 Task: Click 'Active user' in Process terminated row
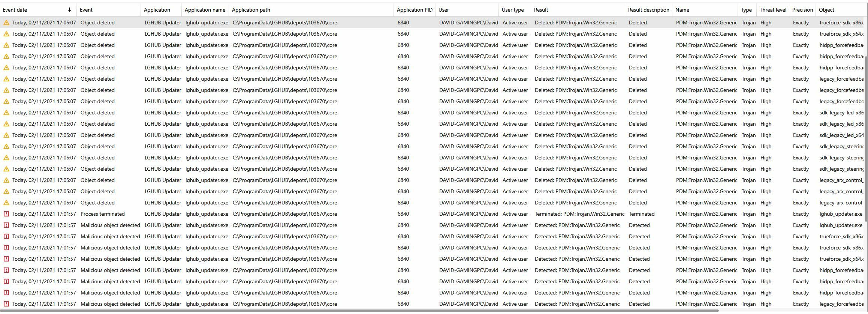pyautogui.click(x=515, y=214)
